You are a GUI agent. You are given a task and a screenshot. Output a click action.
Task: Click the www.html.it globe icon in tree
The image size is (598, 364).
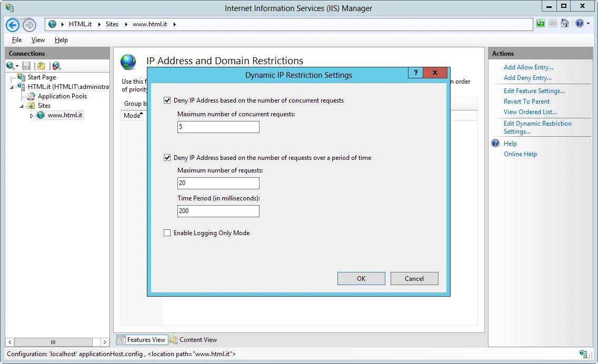click(x=41, y=115)
